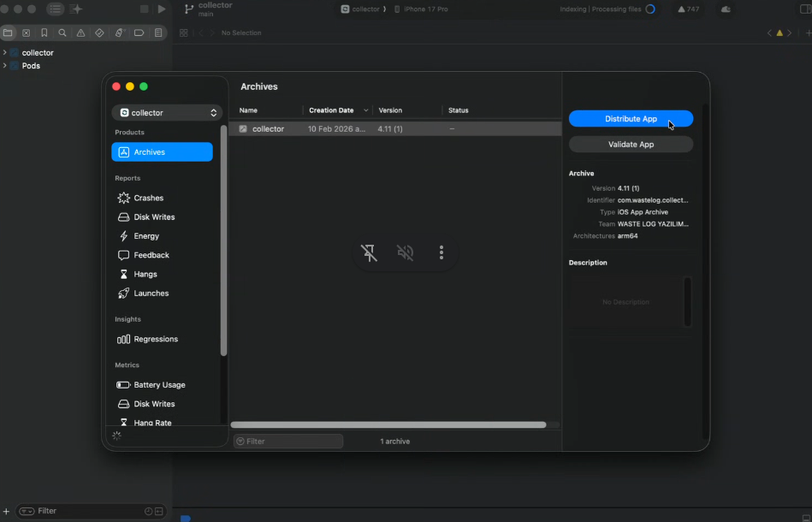Click the Validate App button
This screenshot has height=522, width=812.
[x=631, y=145]
